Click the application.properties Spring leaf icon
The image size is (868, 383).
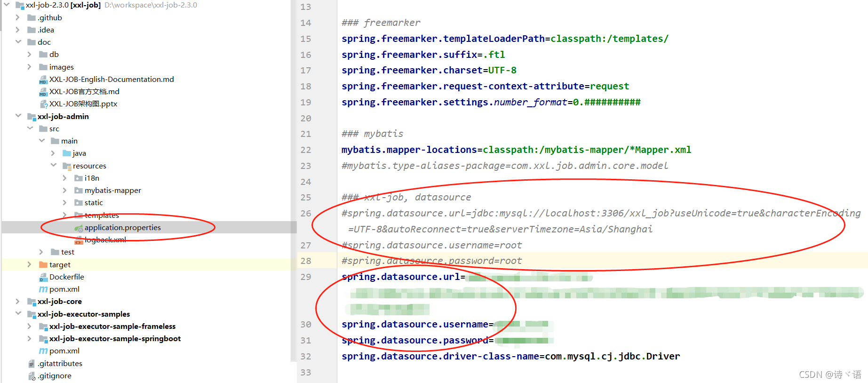coord(79,228)
